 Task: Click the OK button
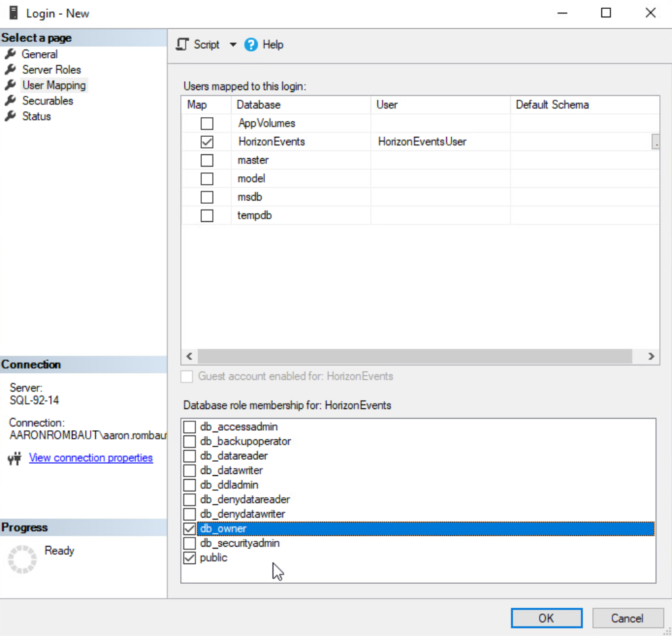click(x=546, y=618)
